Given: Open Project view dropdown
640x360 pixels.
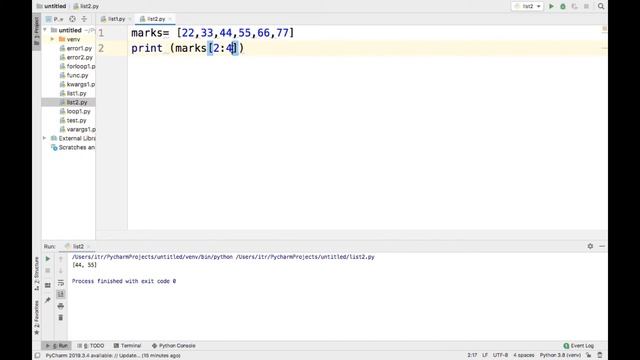Looking at the screenshot, I should click(x=55, y=19).
